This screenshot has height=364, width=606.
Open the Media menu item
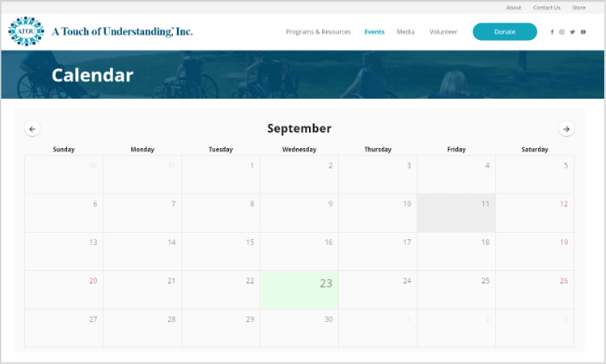(x=406, y=32)
